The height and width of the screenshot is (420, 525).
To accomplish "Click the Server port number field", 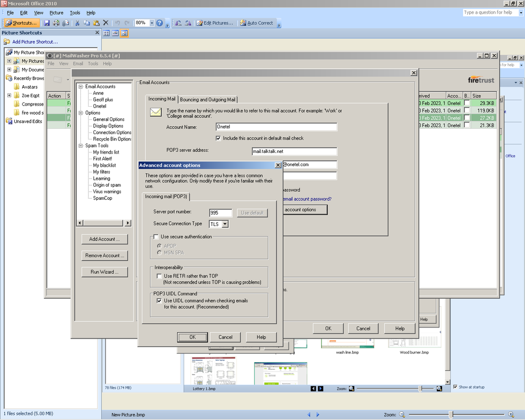I will (x=220, y=213).
